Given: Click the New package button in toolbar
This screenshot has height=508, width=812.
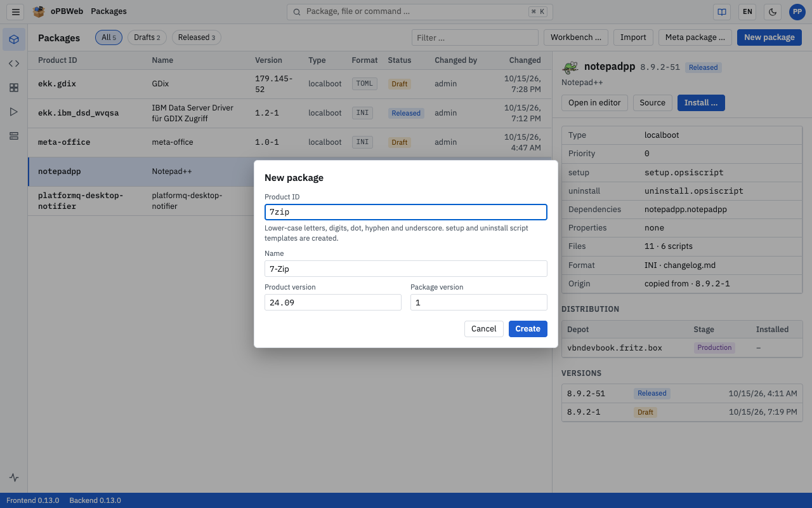Looking at the screenshot, I should (x=769, y=37).
